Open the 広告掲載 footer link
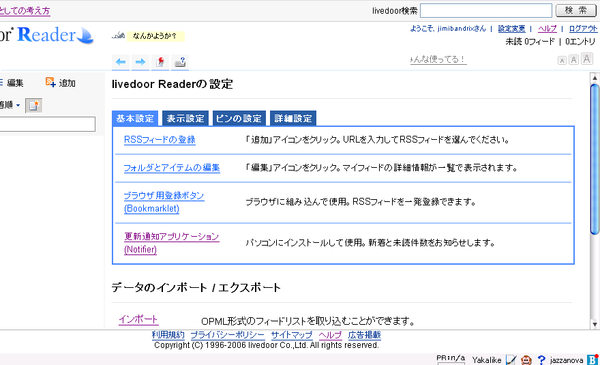The image size is (600, 365). click(x=364, y=335)
